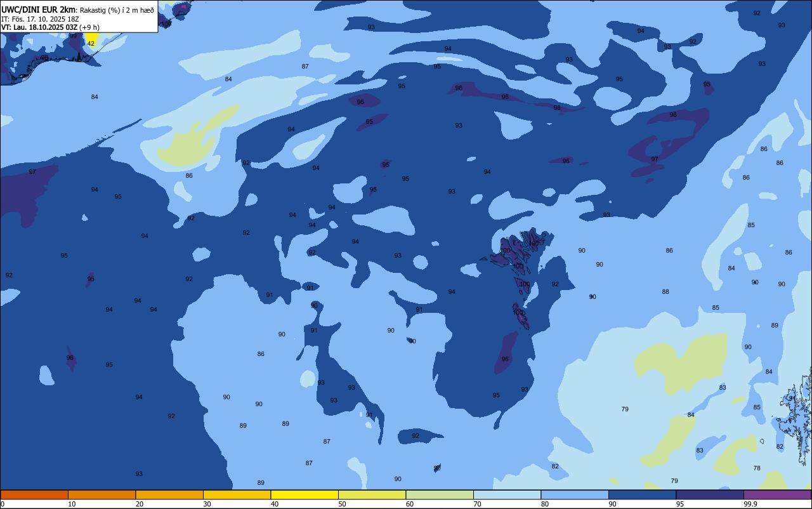Click the 90–95 dark blue legend segment
This screenshot has height=509, width=812.
[642, 494]
